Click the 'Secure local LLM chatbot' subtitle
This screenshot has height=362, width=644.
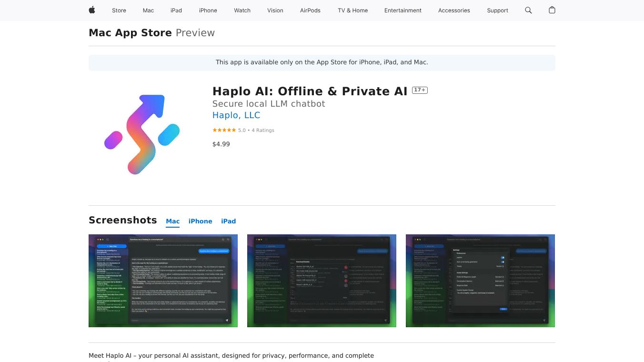(269, 104)
